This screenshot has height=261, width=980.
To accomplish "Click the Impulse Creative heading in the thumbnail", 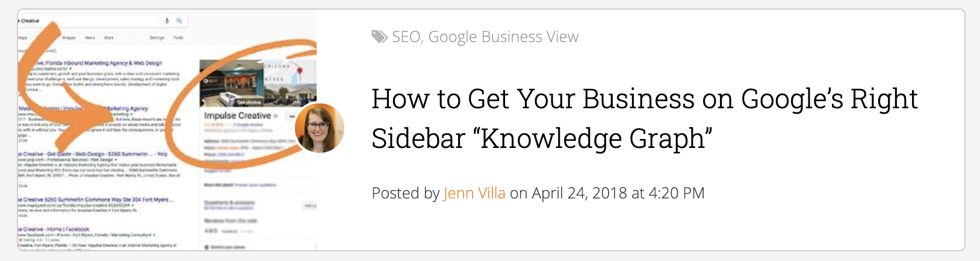I will point(237,115).
